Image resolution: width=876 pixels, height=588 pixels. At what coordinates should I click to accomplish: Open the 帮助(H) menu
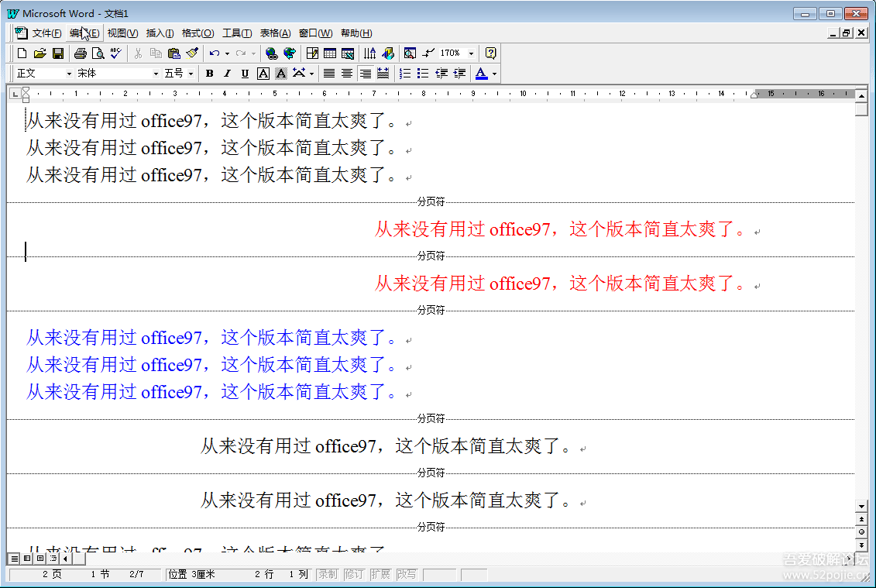(356, 33)
